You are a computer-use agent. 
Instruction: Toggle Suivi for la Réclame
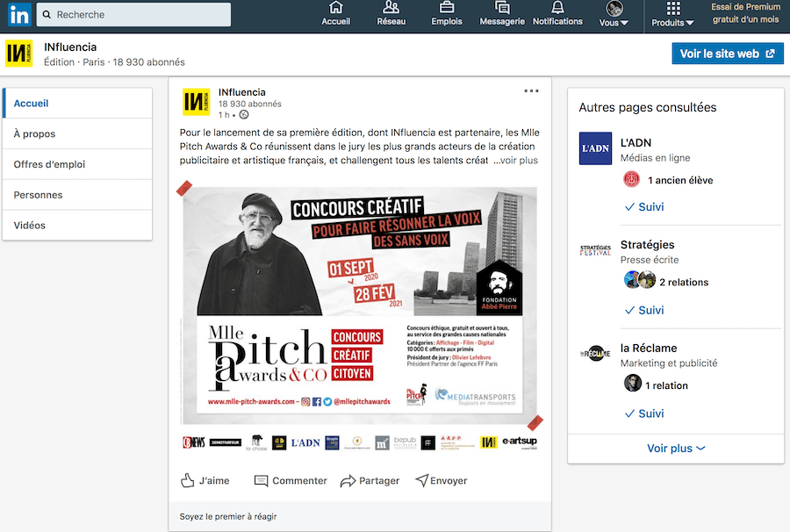644,413
